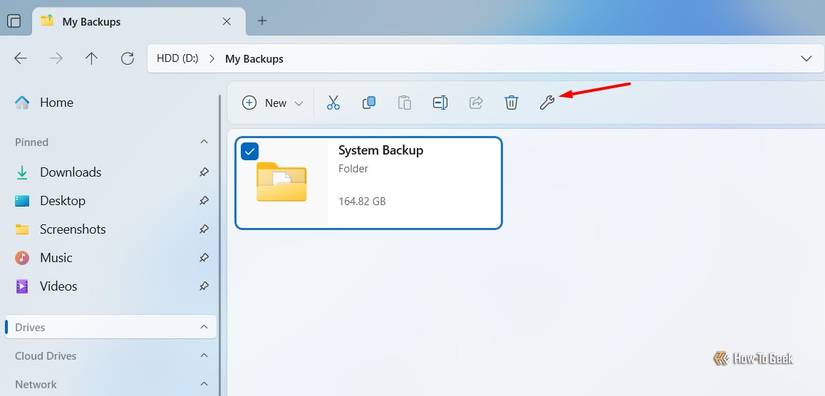Click the Cloud Drives section label
The height and width of the screenshot is (396, 825).
(45, 356)
